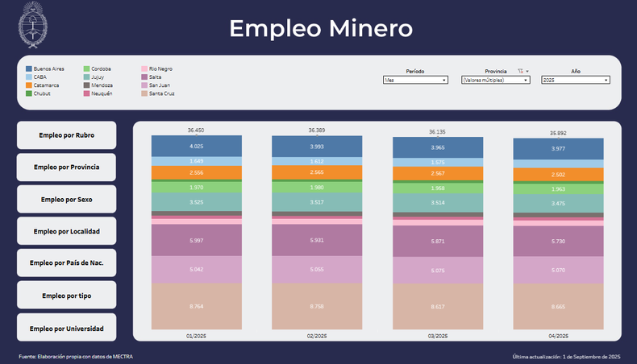Click the Santa Cruz segment in 01/2025 bar

[197, 306]
